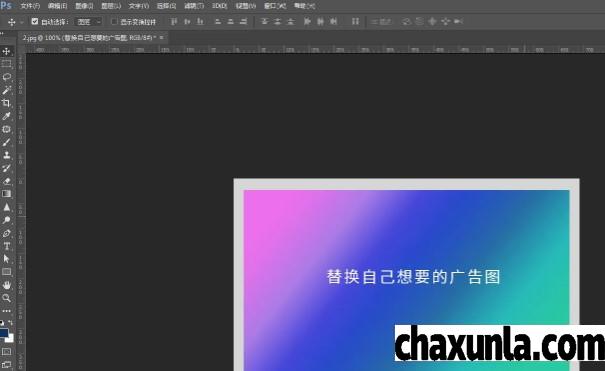Switch to the 2.jpg document tab
Screen dimensions: 605x371
point(89,38)
